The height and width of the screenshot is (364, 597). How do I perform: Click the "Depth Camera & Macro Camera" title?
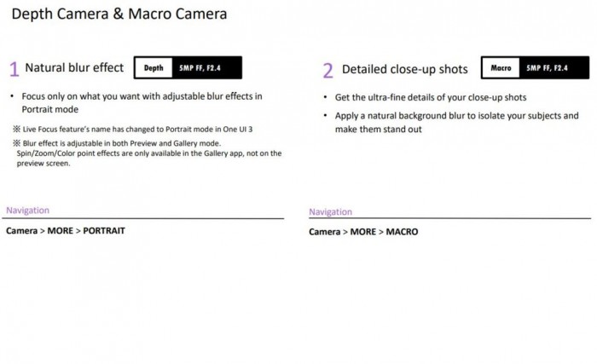click(x=119, y=14)
